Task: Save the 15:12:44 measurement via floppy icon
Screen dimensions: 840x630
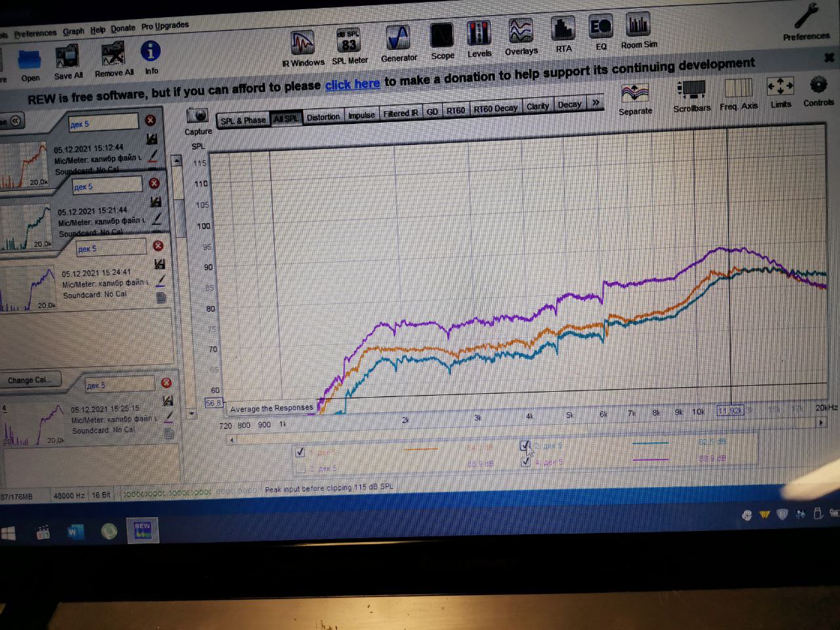Action: 152,139
